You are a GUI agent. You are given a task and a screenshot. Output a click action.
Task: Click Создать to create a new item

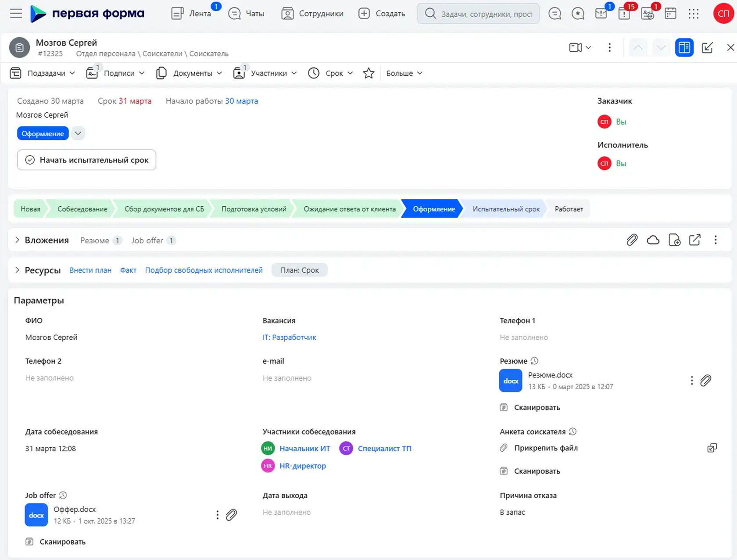point(382,14)
